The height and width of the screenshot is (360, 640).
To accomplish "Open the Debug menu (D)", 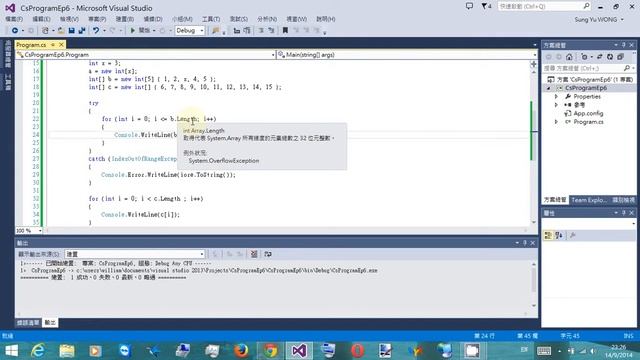I will coord(153,19).
